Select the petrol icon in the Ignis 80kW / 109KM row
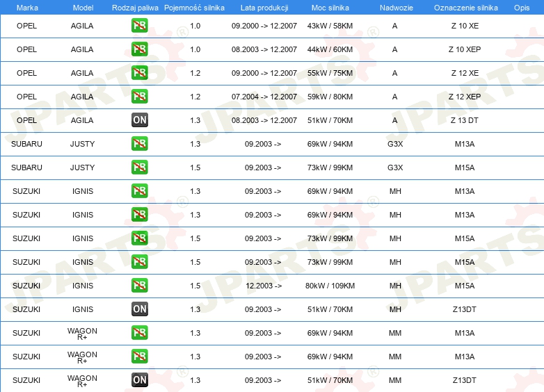The image size is (544, 392). click(139, 285)
